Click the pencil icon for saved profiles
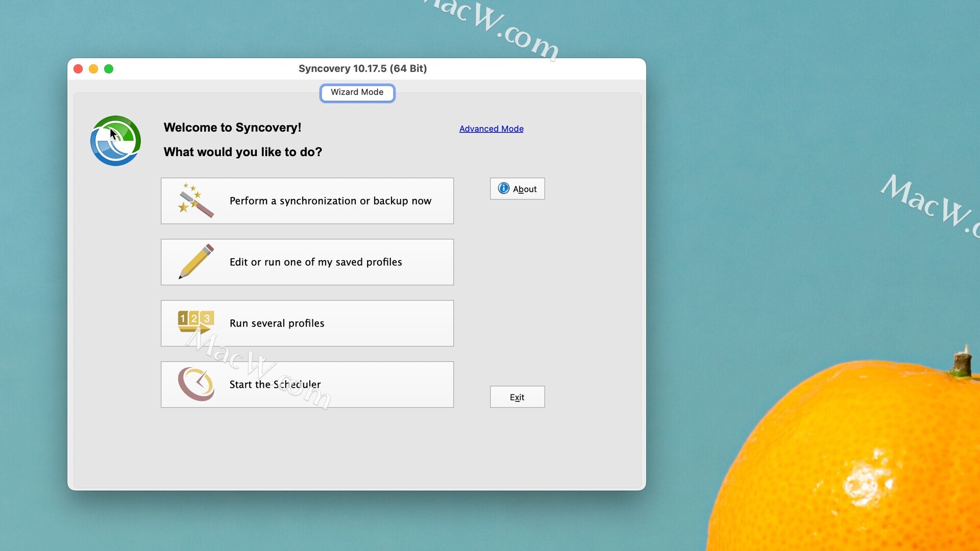 point(196,262)
